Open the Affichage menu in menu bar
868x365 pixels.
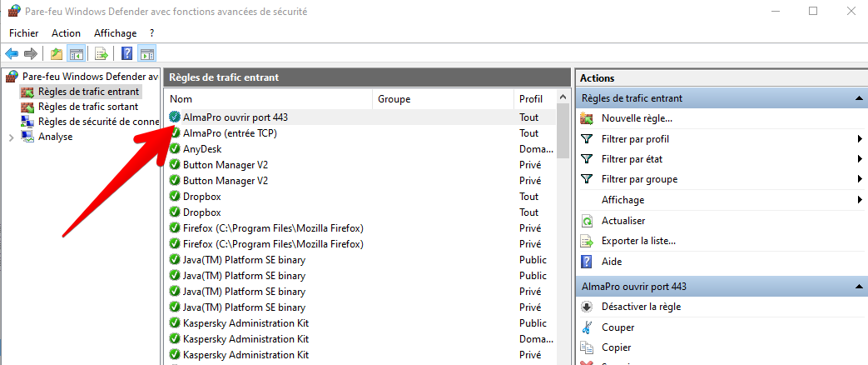click(115, 33)
